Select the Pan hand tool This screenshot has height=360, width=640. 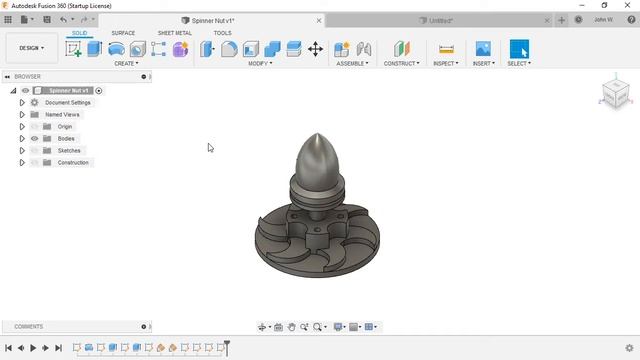click(291, 327)
